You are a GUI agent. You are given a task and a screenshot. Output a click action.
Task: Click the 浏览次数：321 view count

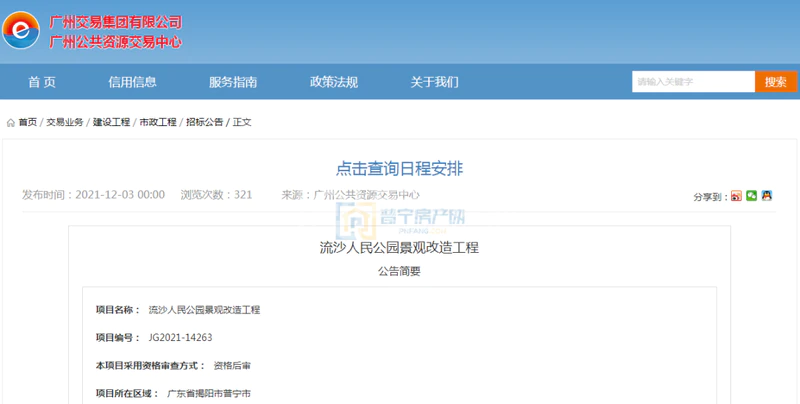pyautogui.click(x=216, y=195)
